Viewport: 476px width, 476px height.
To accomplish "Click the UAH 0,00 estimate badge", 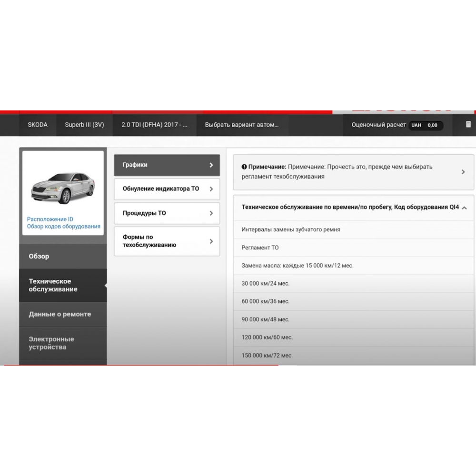I will [x=426, y=125].
